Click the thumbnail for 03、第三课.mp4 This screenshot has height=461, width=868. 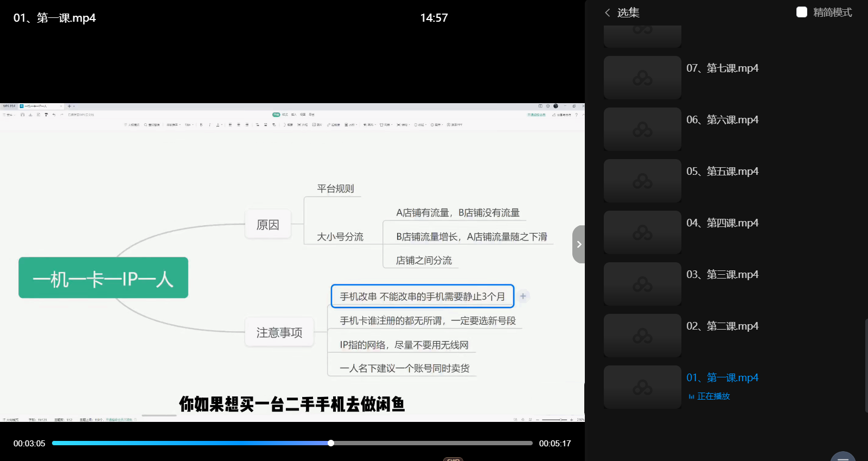(x=642, y=284)
